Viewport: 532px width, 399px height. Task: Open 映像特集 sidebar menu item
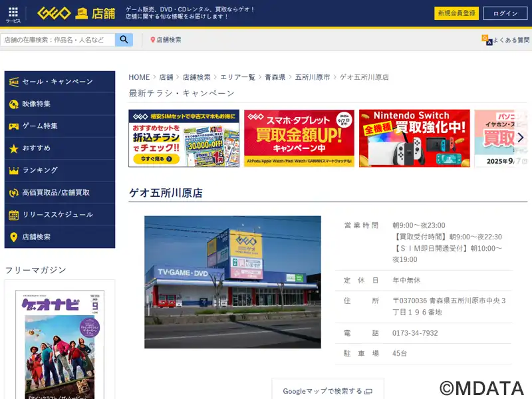(x=60, y=104)
